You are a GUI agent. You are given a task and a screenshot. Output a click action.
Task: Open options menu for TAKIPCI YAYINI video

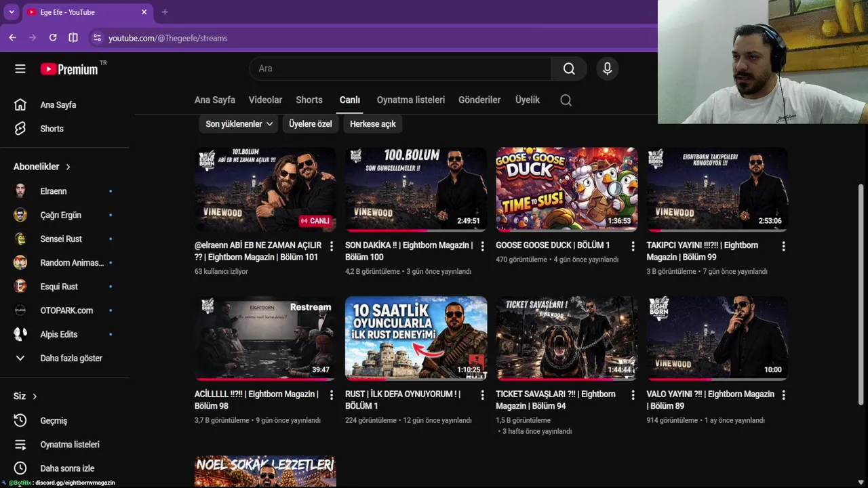(783, 246)
